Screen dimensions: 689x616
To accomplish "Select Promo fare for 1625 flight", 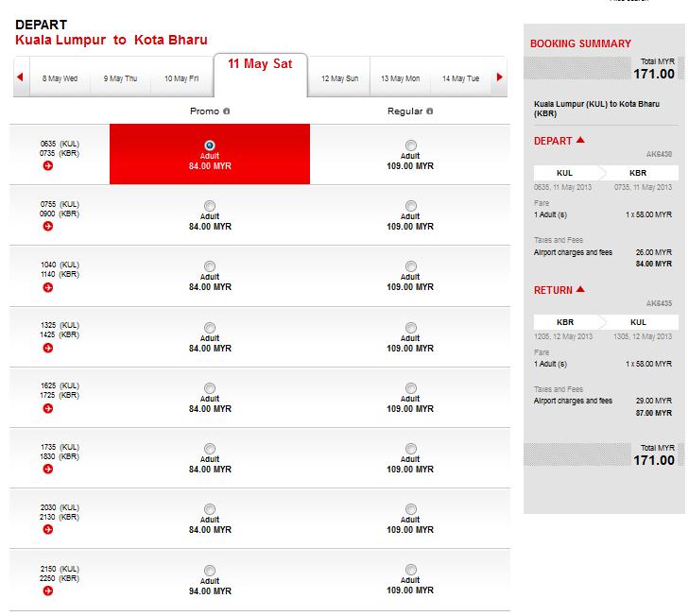I will [210, 388].
